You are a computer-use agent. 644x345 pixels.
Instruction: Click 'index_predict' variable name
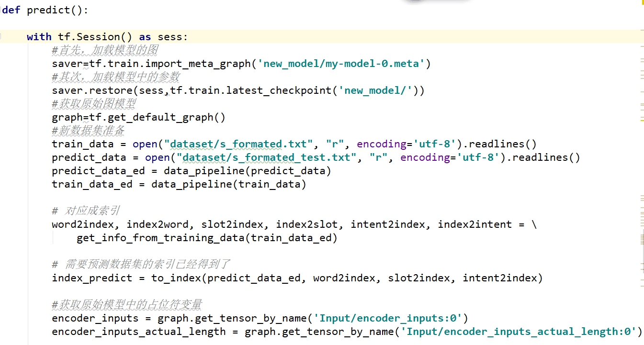[x=92, y=278]
